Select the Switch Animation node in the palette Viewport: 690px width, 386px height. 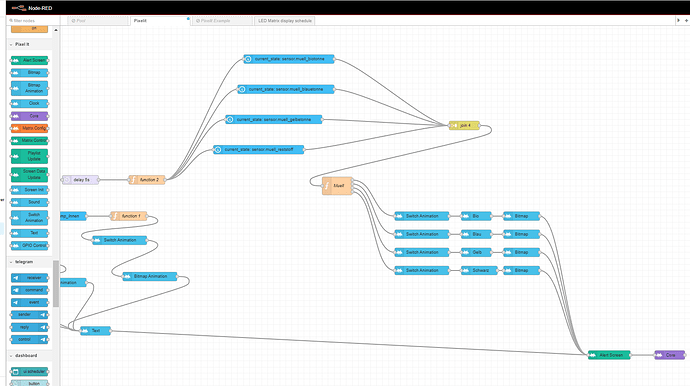coord(29,217)
